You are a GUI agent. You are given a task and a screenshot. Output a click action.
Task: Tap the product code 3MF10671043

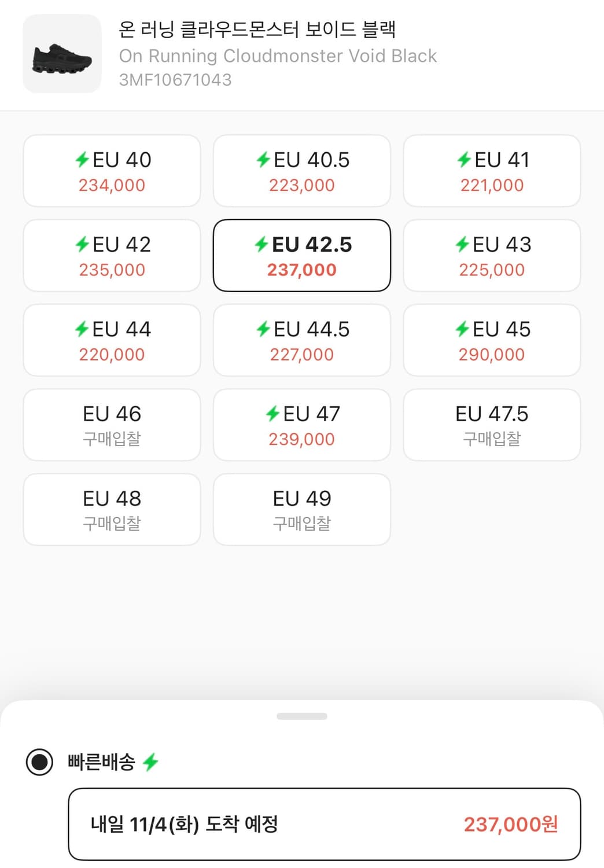point(175,80)
